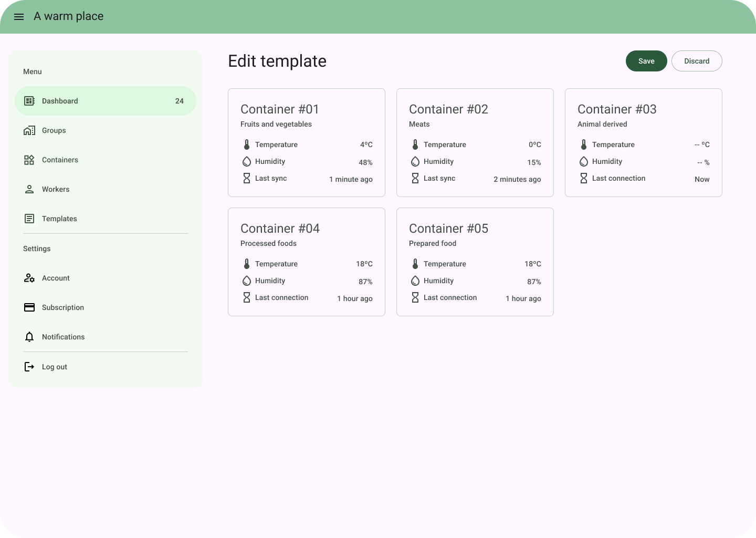Discard the template changes

point(697,61)
